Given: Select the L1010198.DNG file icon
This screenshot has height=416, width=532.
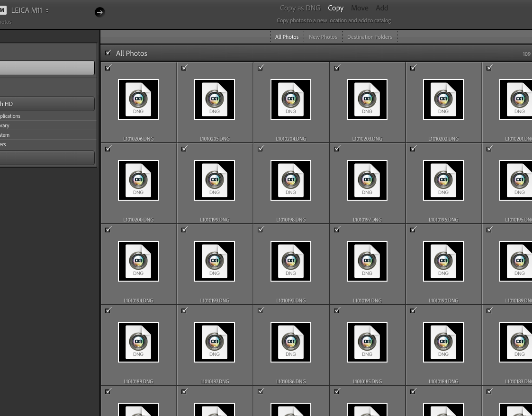Looking at the screenshot, I should point(291,180).
